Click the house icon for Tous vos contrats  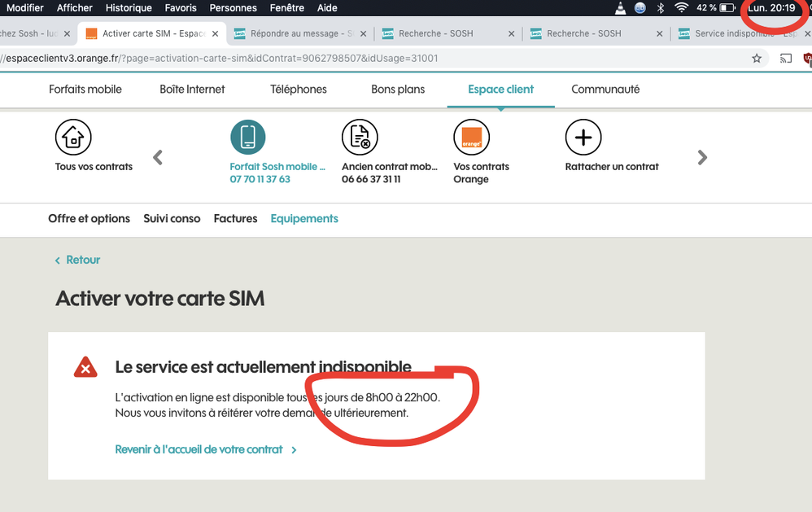[x=73, y=137]
